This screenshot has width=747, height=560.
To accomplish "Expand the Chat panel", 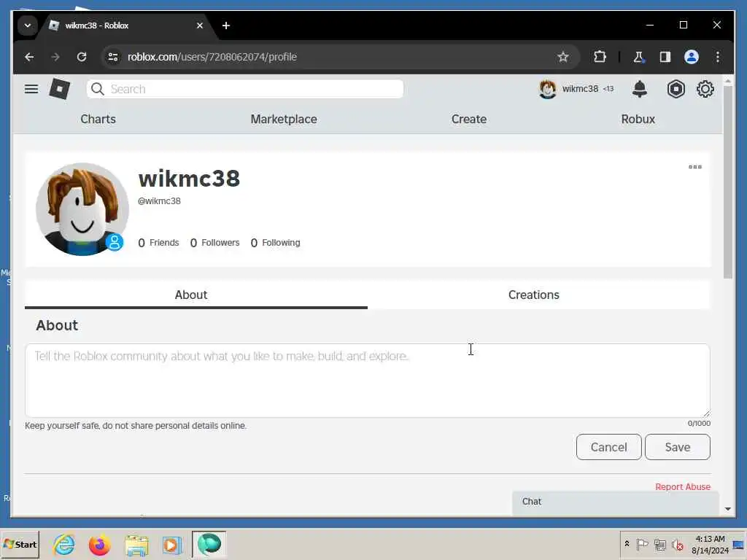I will point(615,502).
